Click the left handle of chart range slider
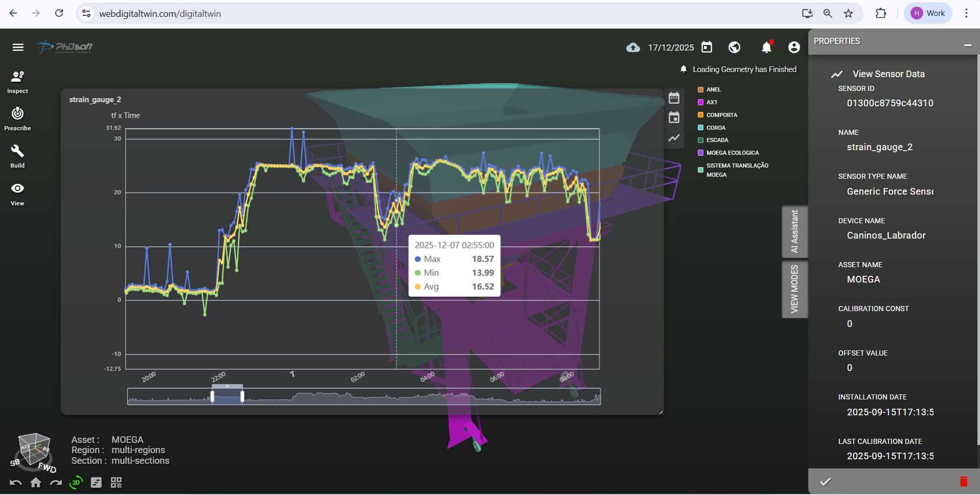Screen dimensions: 980x495 coord(212,396)
